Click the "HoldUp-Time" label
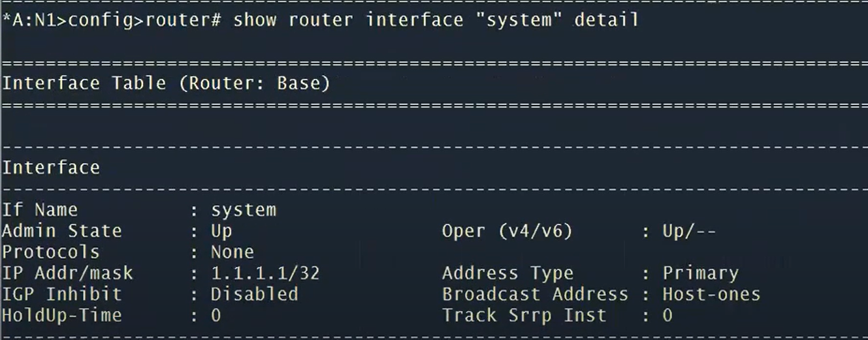 [62, 315]
